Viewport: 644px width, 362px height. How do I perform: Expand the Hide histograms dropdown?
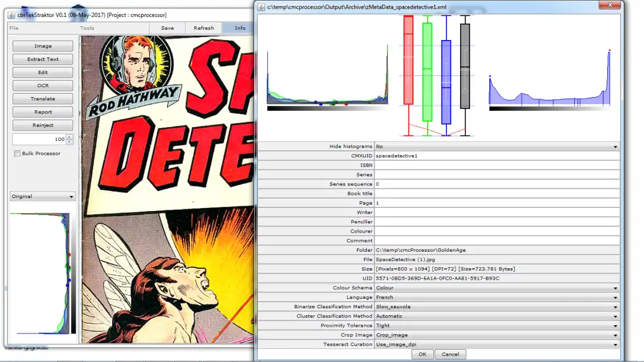pyautogui.click(x=496, y=146)
